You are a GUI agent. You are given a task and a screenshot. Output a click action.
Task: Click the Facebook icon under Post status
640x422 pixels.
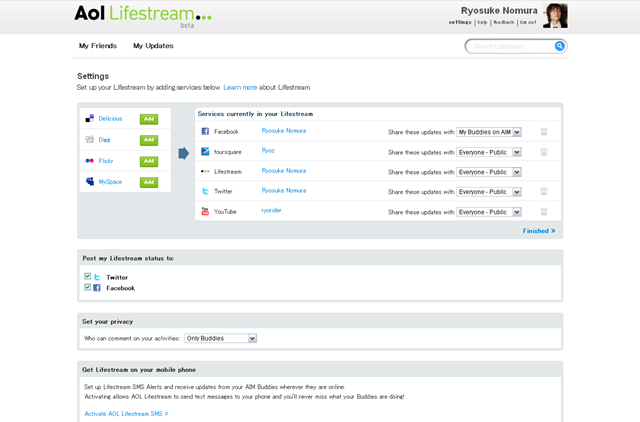tap(97, 288)
